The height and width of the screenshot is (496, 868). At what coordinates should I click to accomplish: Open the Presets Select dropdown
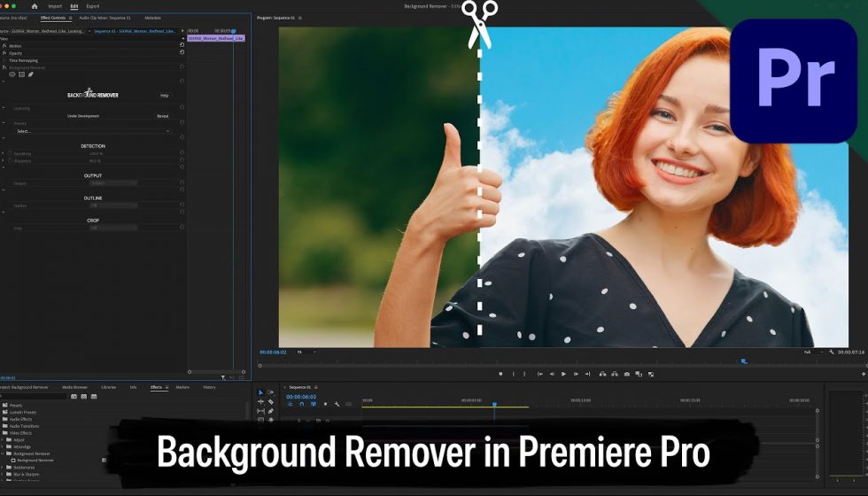(x=92, y=131)
